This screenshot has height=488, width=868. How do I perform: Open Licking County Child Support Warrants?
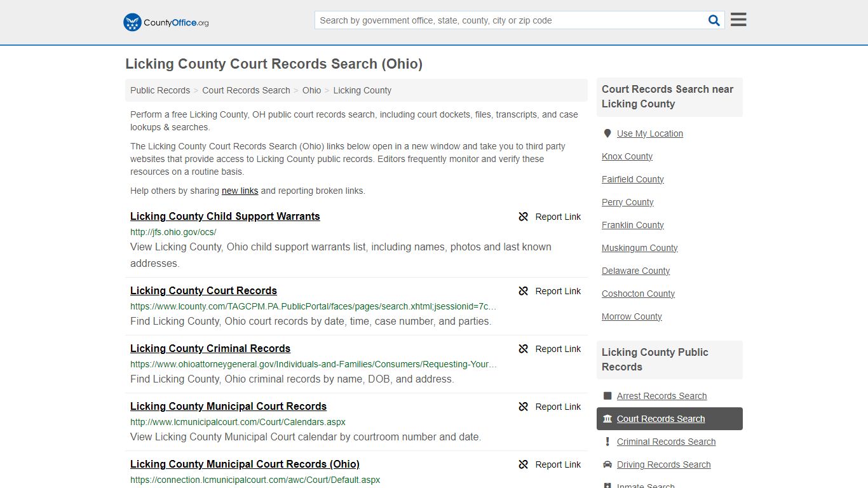(x=225, y=216)
